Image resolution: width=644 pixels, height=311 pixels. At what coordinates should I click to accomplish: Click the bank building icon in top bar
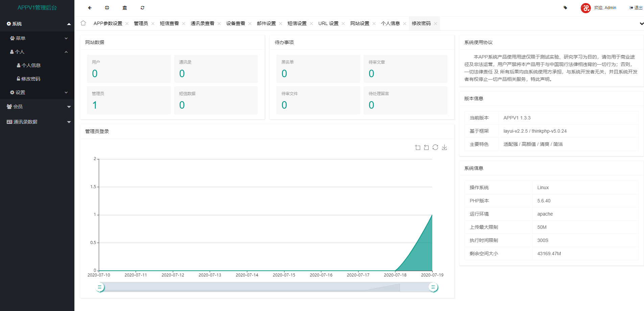click(x=125, y=8)
